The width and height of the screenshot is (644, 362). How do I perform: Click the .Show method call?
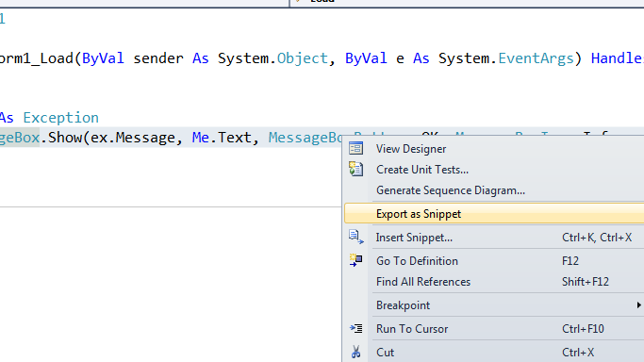[x=61, y=138]
